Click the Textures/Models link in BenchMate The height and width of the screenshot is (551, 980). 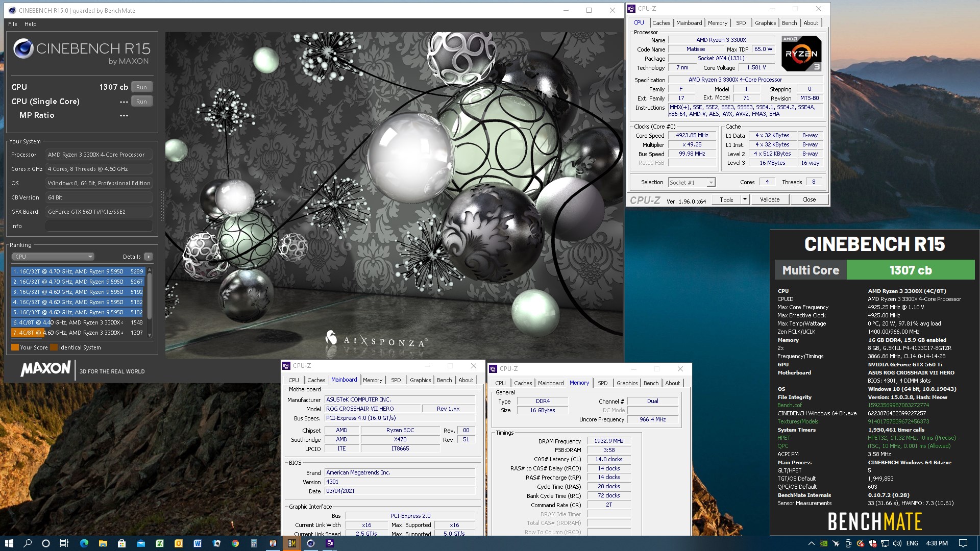(x=798, y=421)
